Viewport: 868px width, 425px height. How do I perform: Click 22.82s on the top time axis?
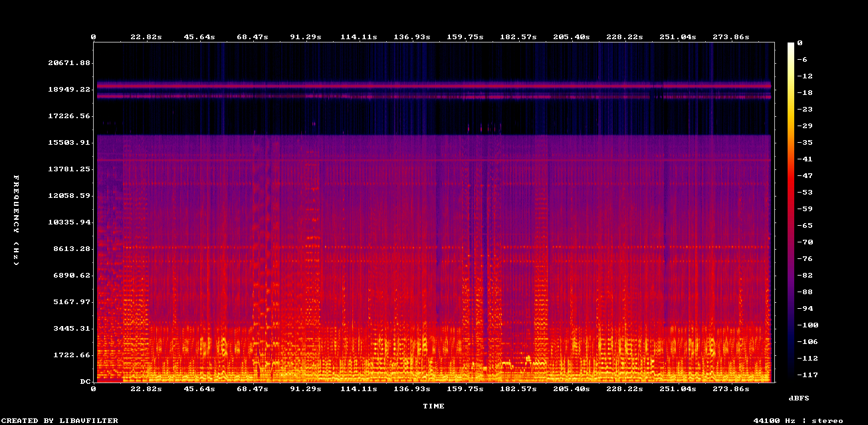146,37
